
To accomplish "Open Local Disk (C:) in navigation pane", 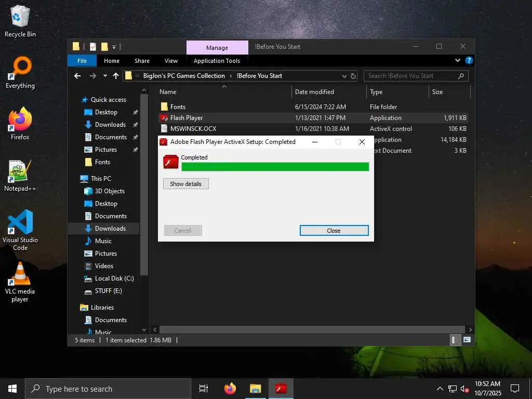I will (109, 278).
